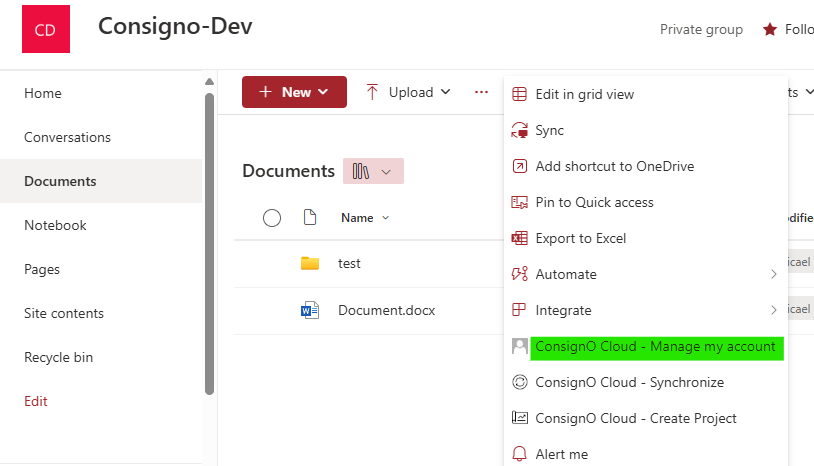Expand the Upload dropdown chevron
Image resolution: width=814 pixels, height=466 pixels.
[x=445, y=92]
